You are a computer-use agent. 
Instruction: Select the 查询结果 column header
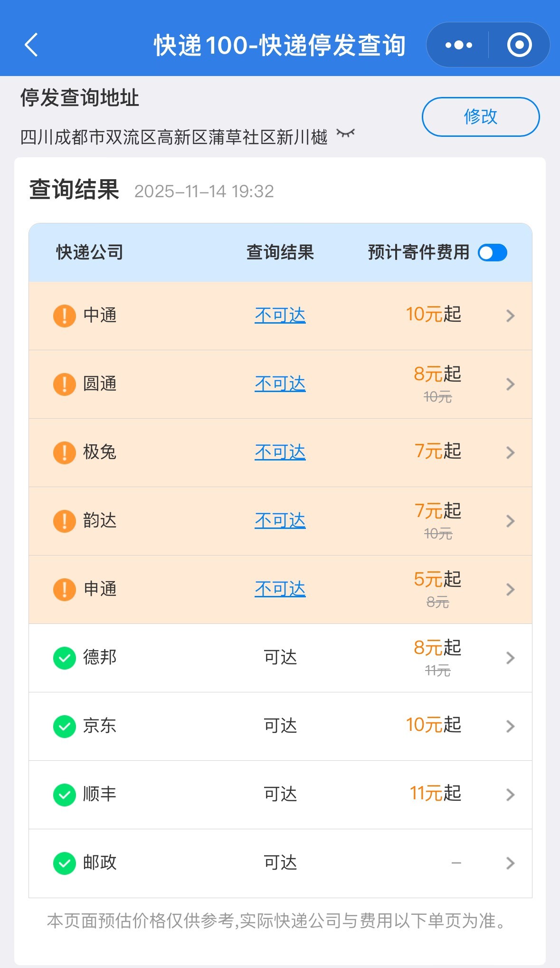tap(280, 252)
